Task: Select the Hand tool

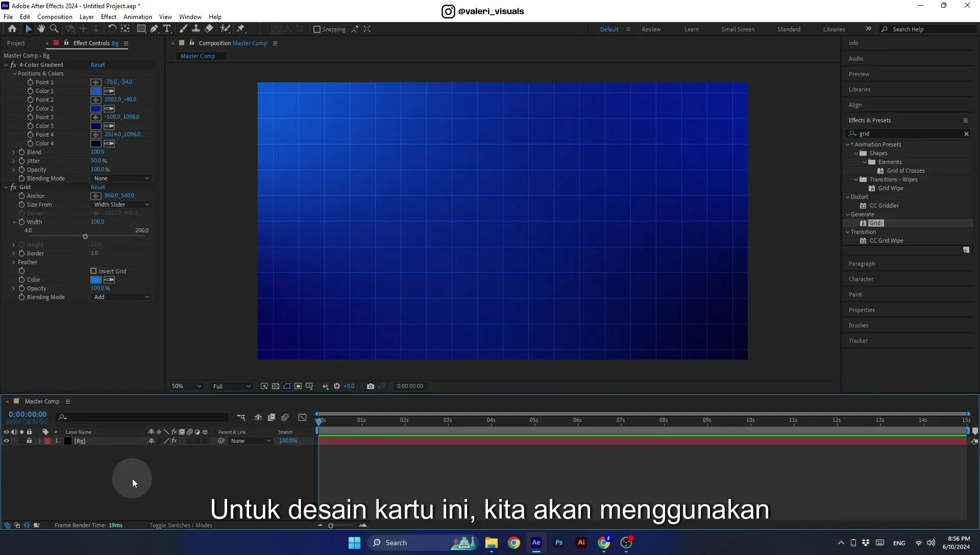Action: [41, 29]
